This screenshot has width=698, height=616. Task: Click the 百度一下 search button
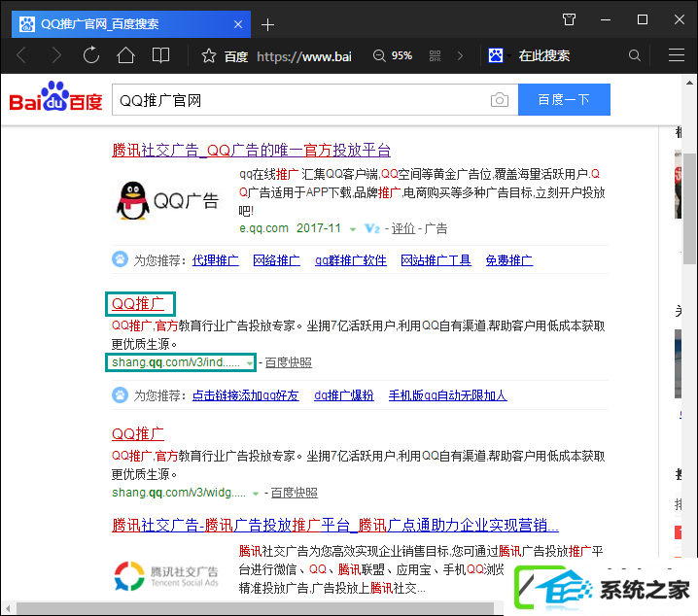[564, 100]
